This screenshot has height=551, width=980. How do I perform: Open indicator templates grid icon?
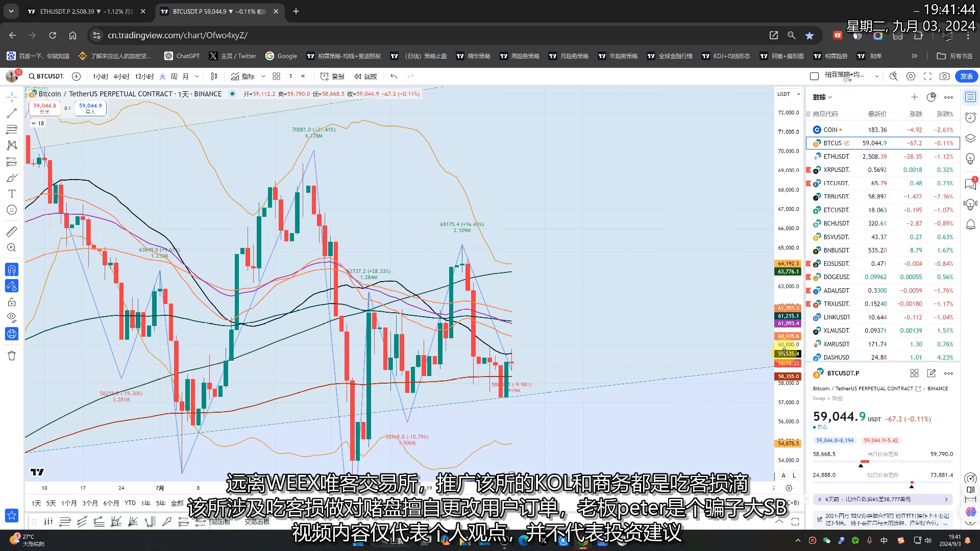pos(276,77)
